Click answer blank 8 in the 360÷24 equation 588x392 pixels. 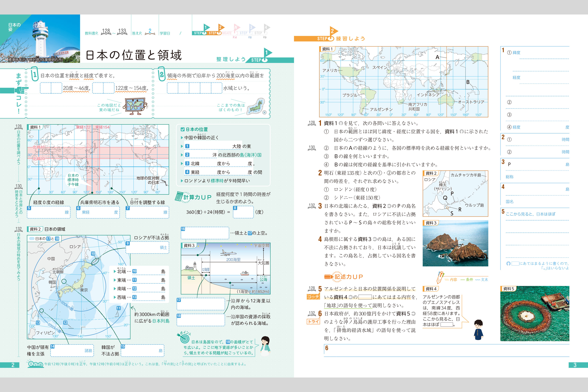243,212
